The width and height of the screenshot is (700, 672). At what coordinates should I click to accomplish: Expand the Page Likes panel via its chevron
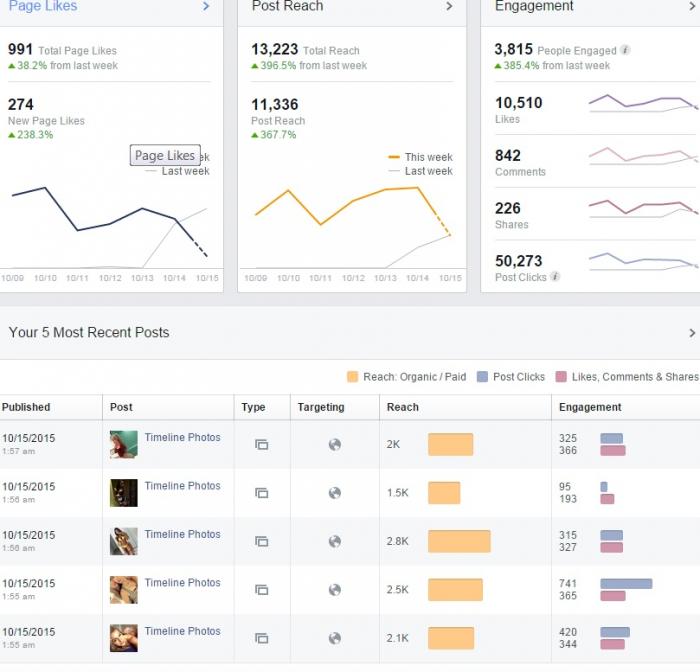coord(206,6)
